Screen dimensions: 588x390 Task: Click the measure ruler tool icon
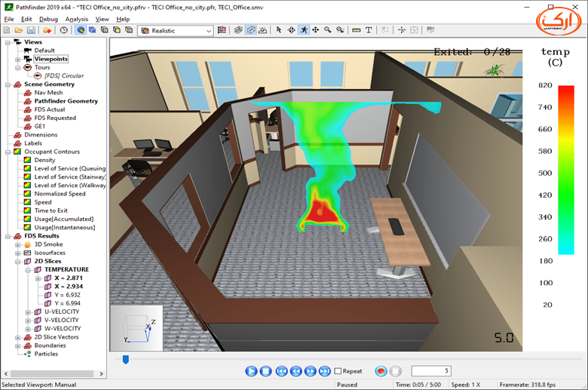tap(357, 30)
